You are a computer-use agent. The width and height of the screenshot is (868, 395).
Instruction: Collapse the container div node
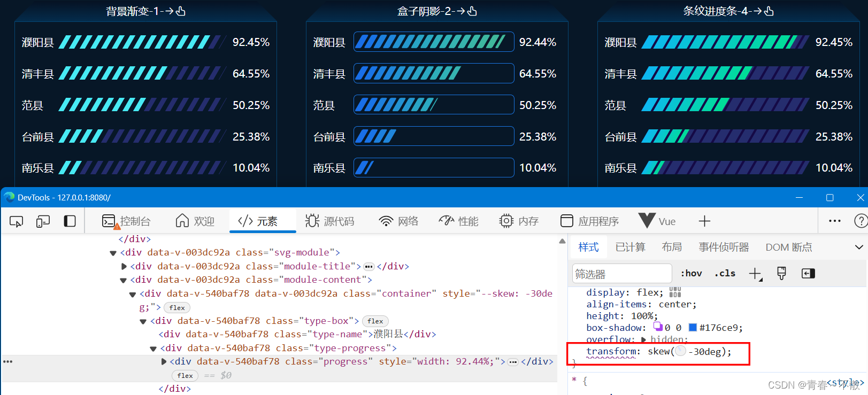133,294
